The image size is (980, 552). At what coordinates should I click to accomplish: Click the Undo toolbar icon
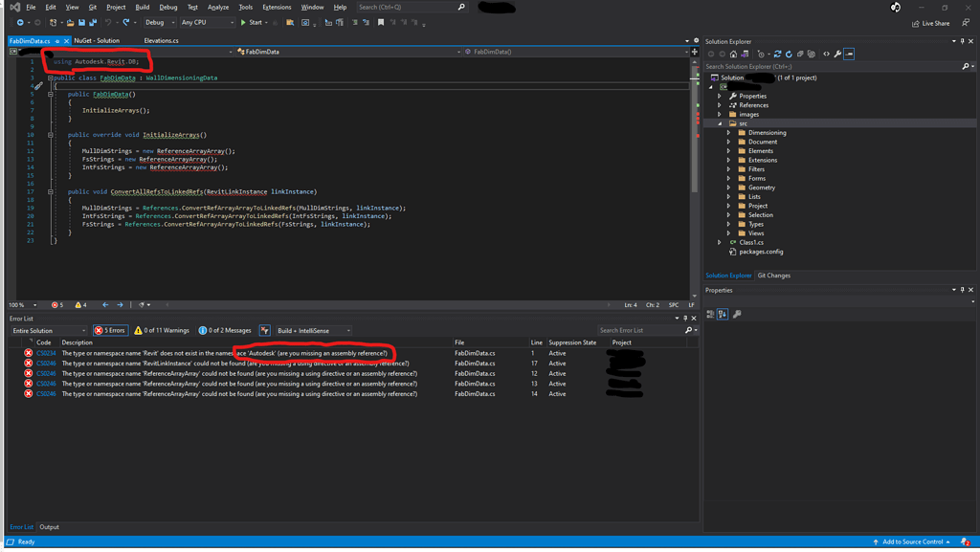click(109, 22)
